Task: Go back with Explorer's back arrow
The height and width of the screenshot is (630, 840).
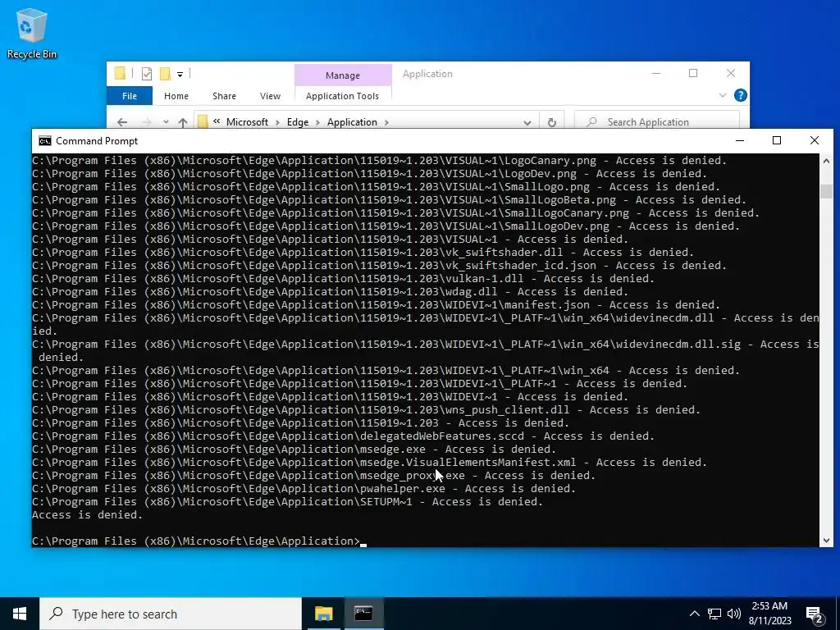Action: click(x=122, y=122)
